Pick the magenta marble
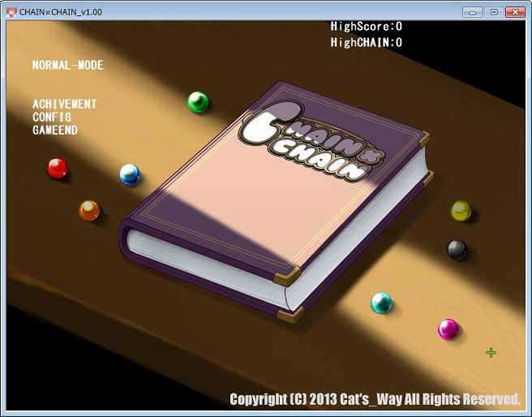Image resolution: width=532 pixels, height=417 pixels. (x=448, y=329)
